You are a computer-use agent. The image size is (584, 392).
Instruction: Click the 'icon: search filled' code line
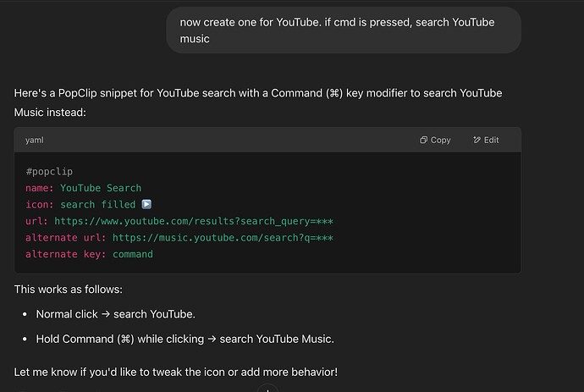(x=88, y=204)
